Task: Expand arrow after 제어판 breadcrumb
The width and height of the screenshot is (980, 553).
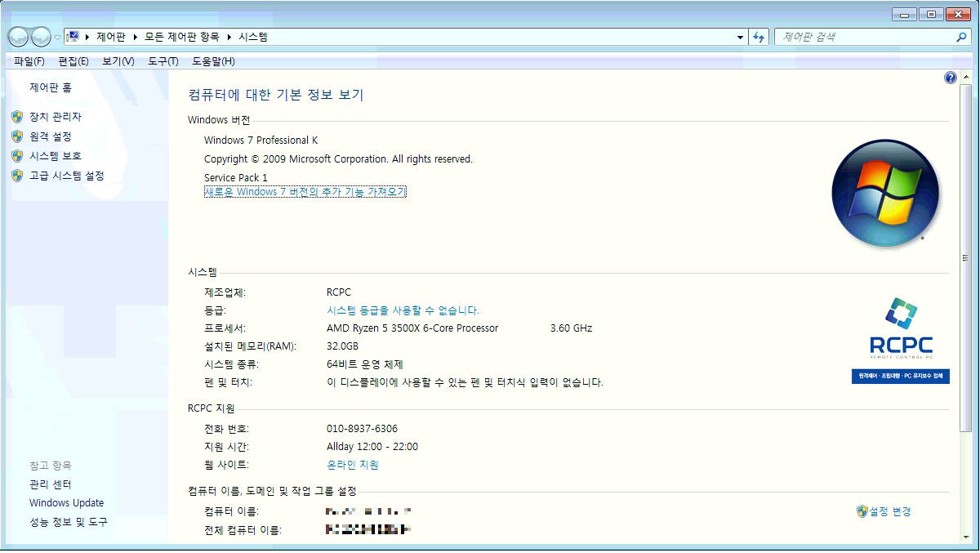Action: [136, 37]
